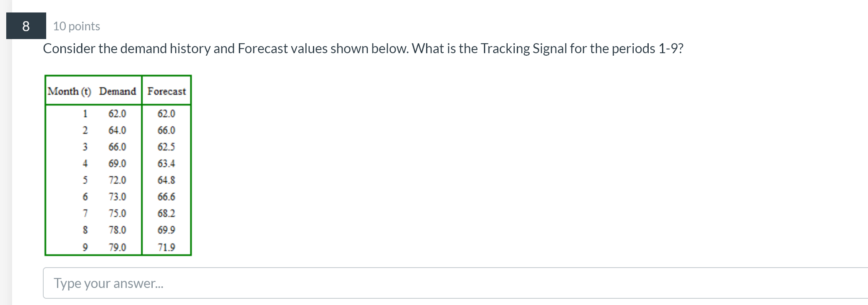Viewport: 868px width, 305px height.
Task: Click the Demand column header
Action: [117, 91]
